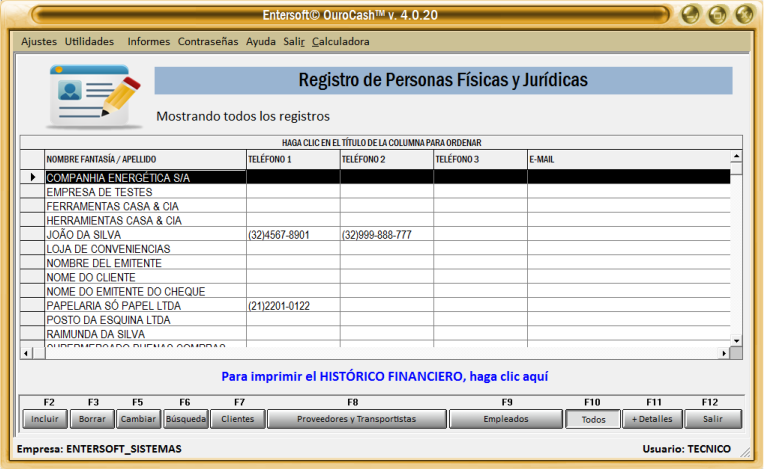Show only Empleados records
Image resolution: width=764 pixels, height=469 pixels.
click(506, 419)
